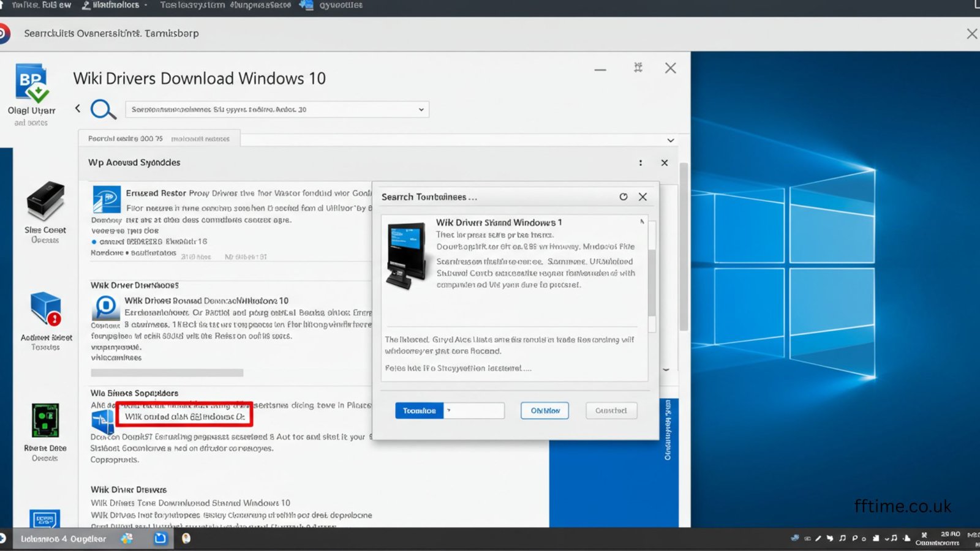Click the outlined middle dialog button
The width and height of the screenshot is (980, 551).
coord(545,411)
